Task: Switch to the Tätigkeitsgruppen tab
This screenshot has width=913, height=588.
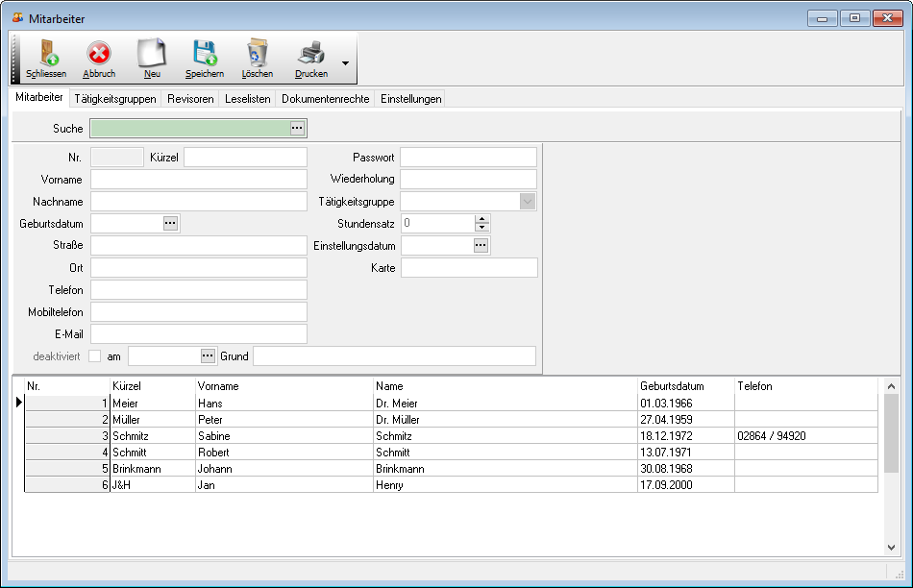Action: tap(114, 99)
